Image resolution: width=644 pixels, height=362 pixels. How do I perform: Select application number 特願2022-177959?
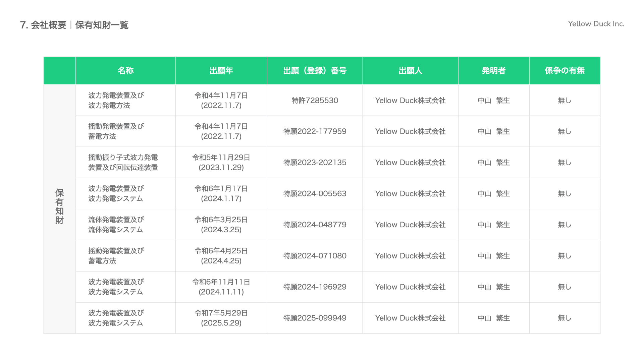pyautogui.click(x=315, y=131)
